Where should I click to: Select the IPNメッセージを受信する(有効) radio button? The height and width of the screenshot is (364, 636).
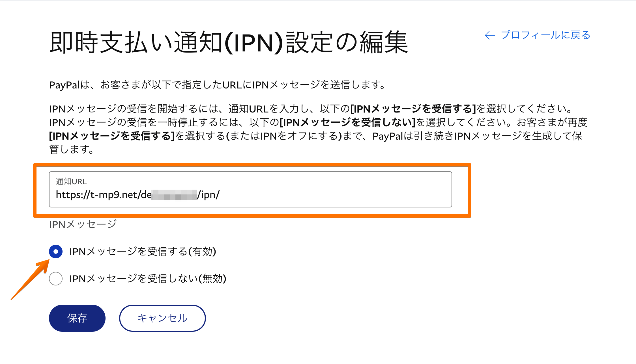coord(56,252)
